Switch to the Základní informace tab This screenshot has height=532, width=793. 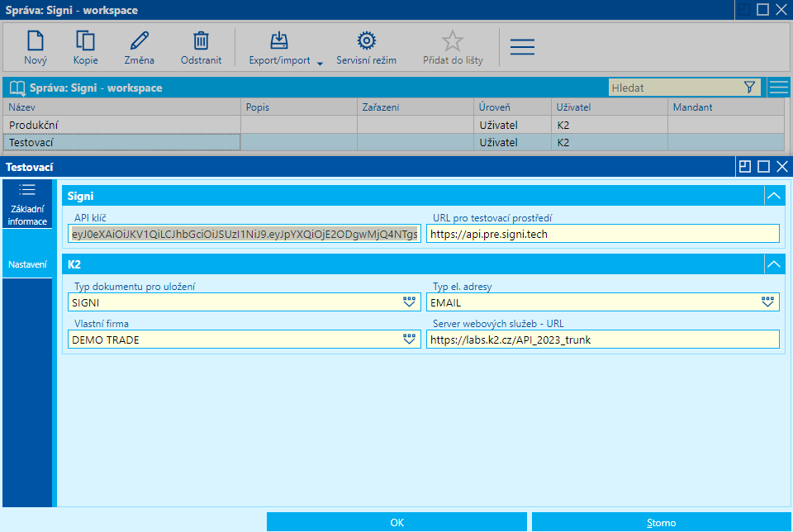point(27,204)
